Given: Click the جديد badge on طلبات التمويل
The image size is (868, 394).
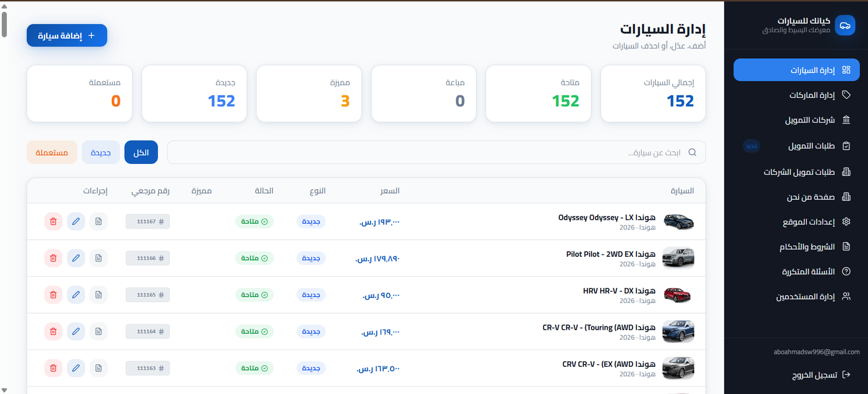Looking at the screenshot, I should coord(751,146).
